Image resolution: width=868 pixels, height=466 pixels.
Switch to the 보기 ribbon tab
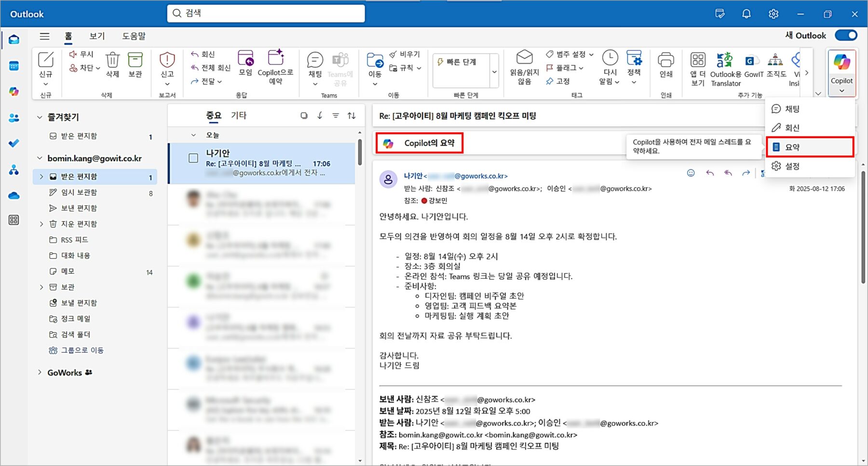[x=96, y=36]
